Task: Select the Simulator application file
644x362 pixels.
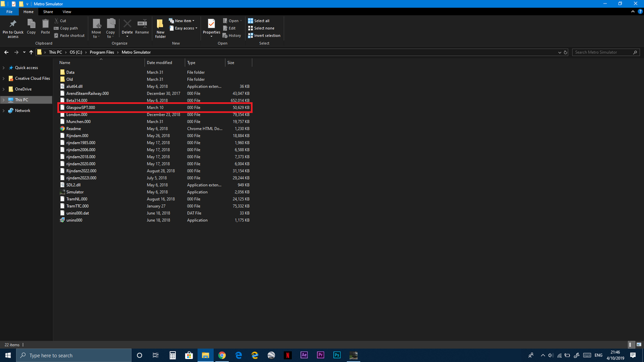Action: (x=155, y=192)
